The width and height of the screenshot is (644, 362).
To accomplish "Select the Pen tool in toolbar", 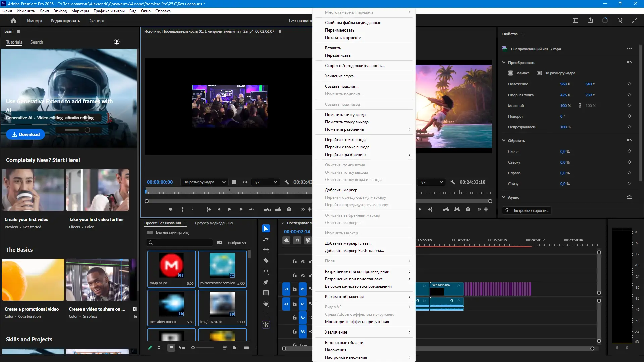I will click(266, 282).
